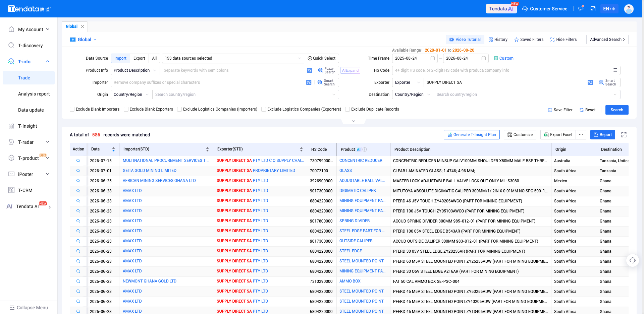This screenshot has height=314, width=644.
Task: Open the Video Tutorial
Action: [x=465, y=40]
